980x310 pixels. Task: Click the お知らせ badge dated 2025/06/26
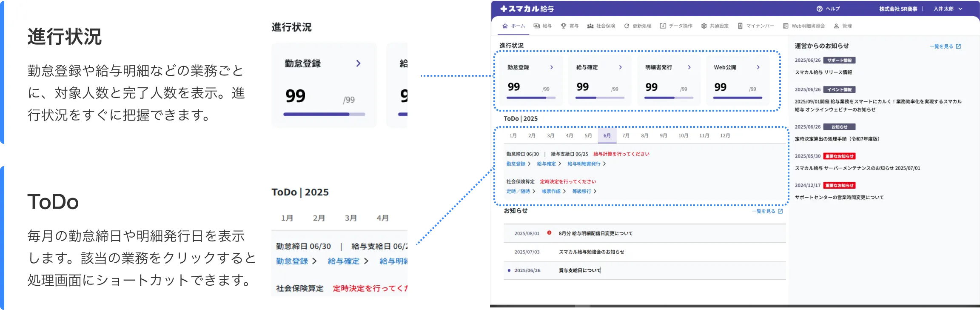click(x=839, y=127)
